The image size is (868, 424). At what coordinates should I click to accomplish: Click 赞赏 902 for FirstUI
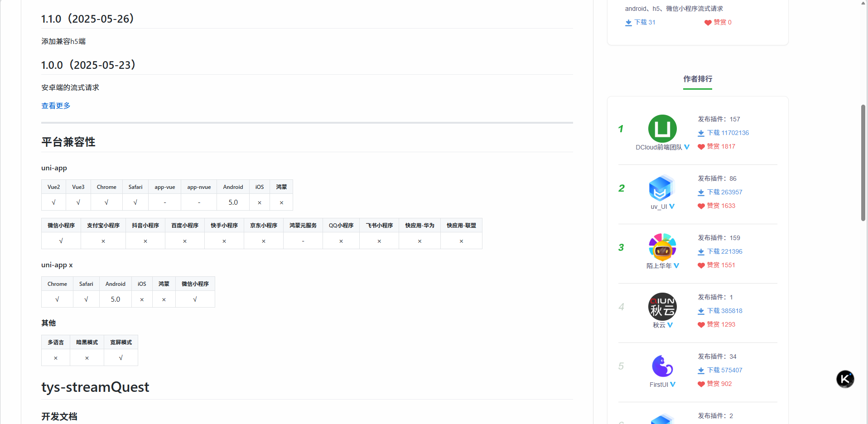719,384
